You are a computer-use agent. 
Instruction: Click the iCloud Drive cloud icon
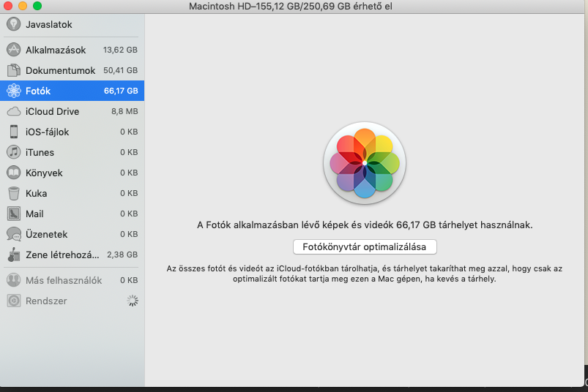pos(13,112)
